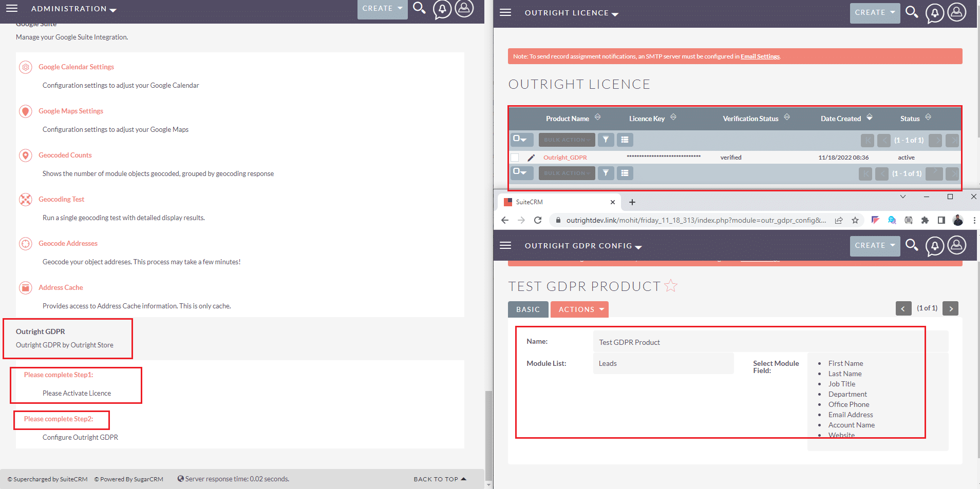Viewport: 980px width, 489px height.
Task: Open Create dropdown in Administration window
Action: coord(382,9)
